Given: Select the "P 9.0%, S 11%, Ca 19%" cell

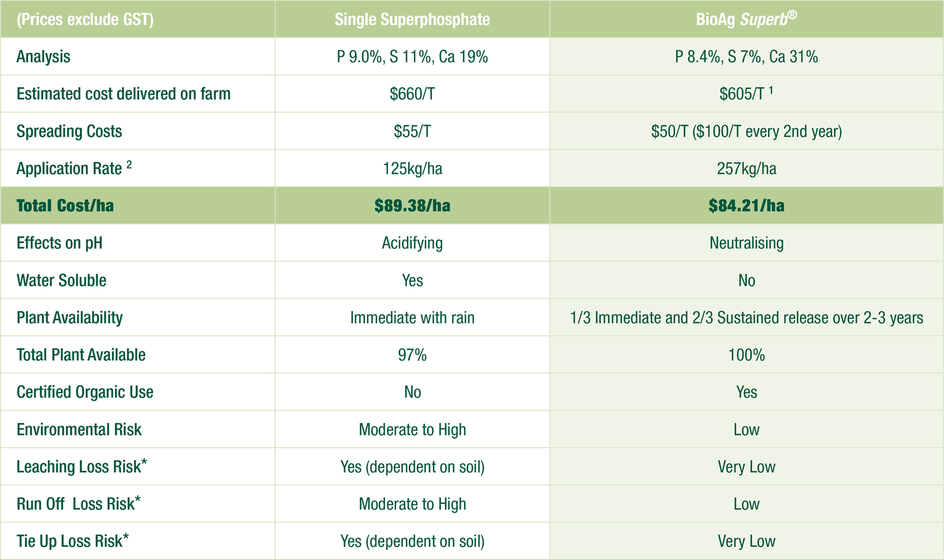Looking at the screenshot, I should [412, 57].
